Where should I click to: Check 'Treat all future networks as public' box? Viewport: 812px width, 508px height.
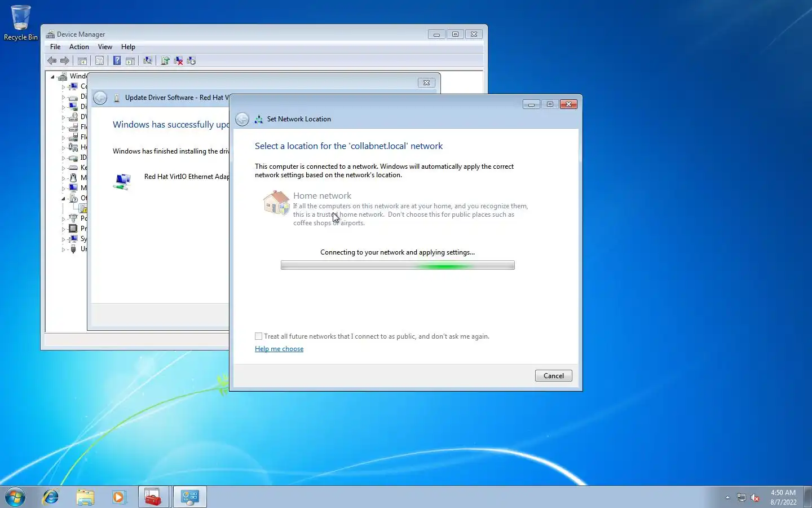pyautogui.click(x=259, y=336)
